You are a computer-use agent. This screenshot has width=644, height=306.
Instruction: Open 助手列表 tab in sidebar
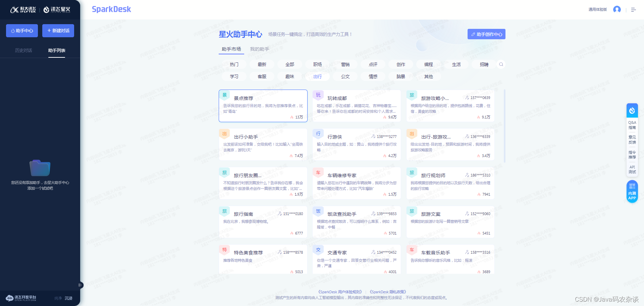tap(57, 51)
